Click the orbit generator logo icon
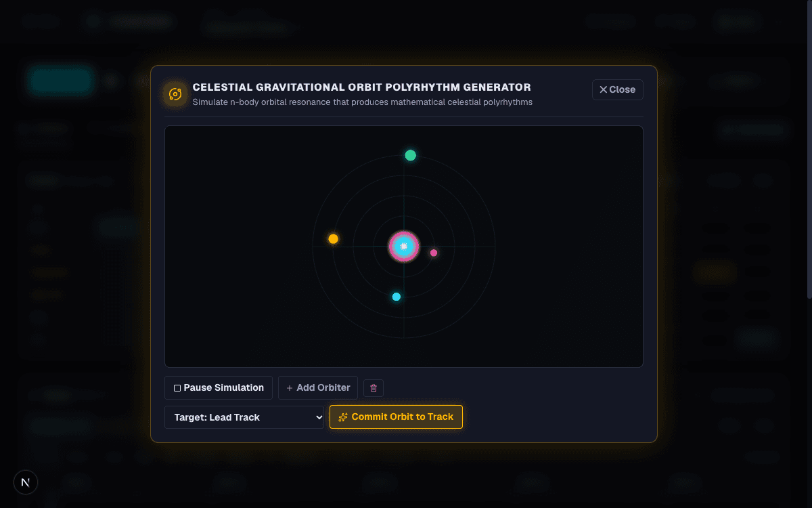The image size is (812, 508). 175,94
